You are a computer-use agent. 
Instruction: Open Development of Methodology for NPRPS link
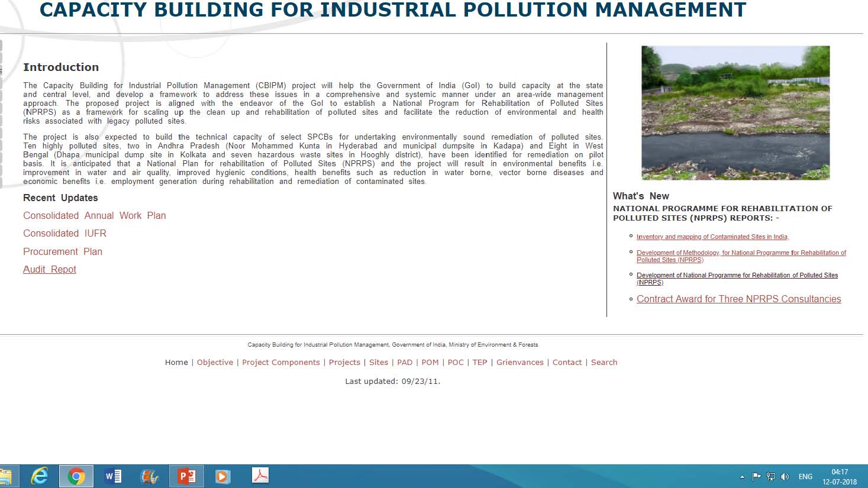741,256
